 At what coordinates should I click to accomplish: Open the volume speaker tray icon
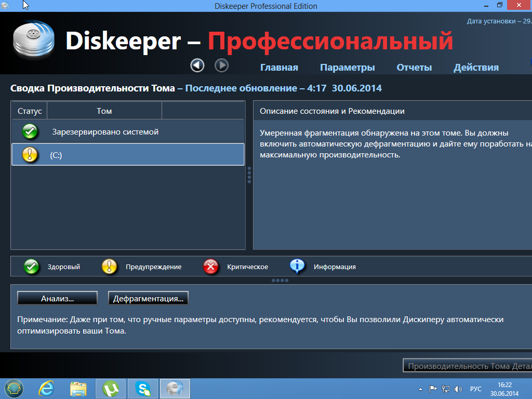pyautogui.click(x=458, y=389)
